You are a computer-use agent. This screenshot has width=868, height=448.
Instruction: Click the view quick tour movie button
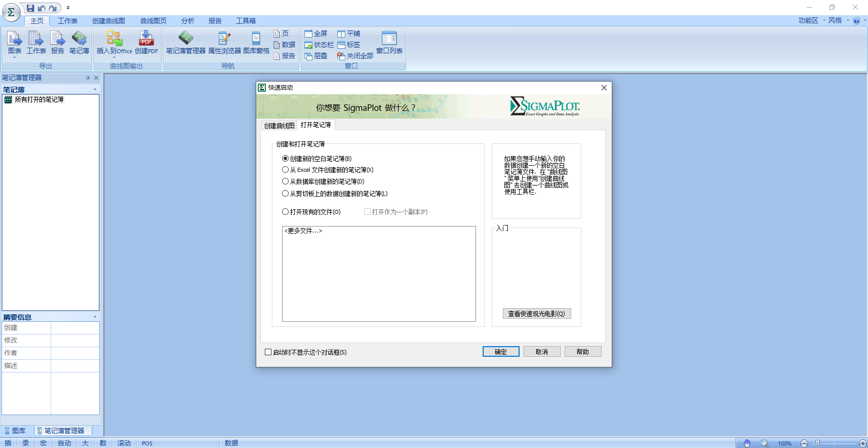536,314
